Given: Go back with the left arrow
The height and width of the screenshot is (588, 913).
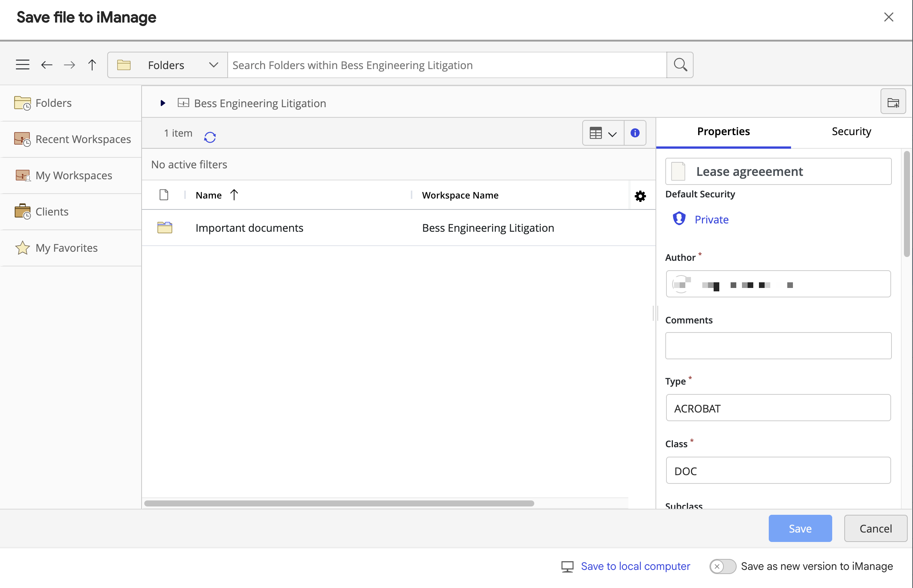Looking at the screenshot, I should tap(46, 65).
